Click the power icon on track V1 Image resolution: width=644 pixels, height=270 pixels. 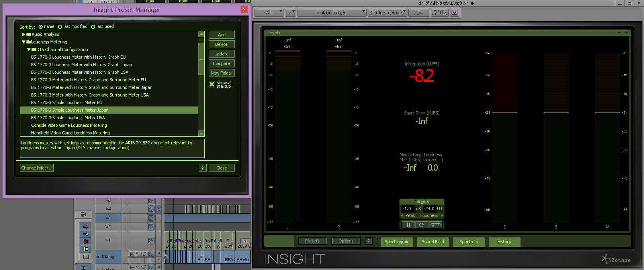pos(151,240)
